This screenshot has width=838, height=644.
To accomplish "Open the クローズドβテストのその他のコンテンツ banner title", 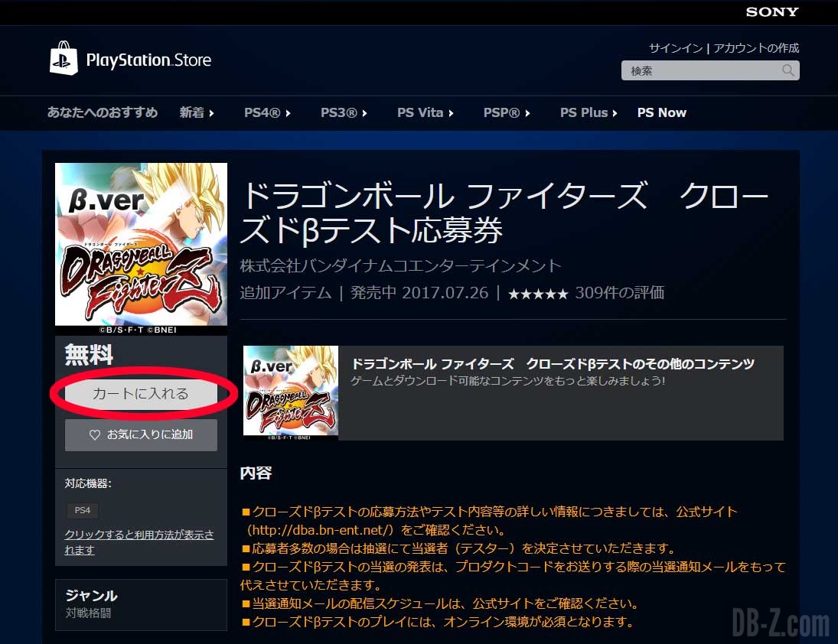I will 553,364.
